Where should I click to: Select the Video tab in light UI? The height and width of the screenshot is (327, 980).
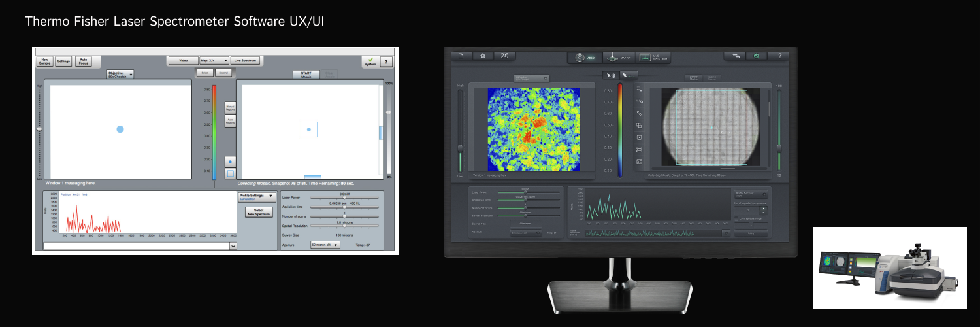pyautogui.click(x=183, y=60)
